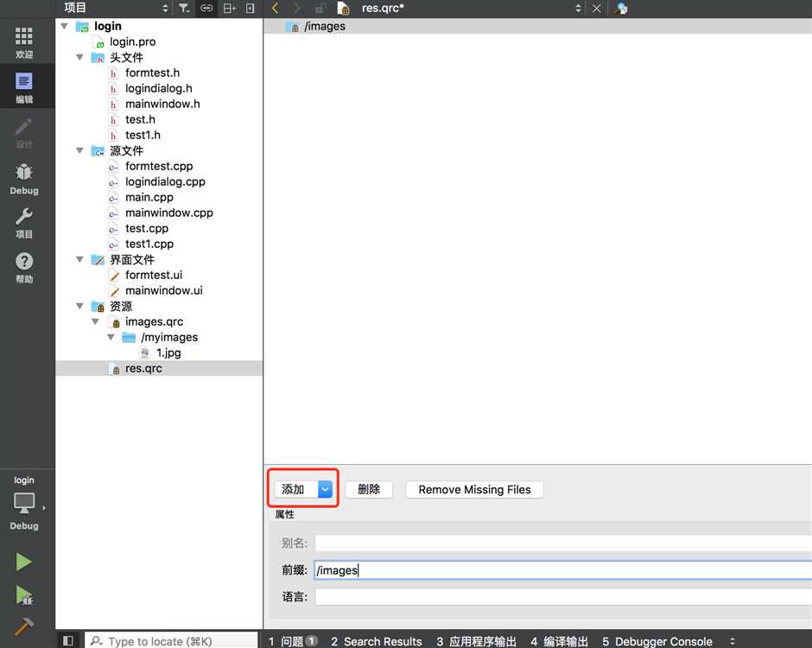Click the locator search magnifier icon
This screenshot has height=648, width=812.
point(97,641)
